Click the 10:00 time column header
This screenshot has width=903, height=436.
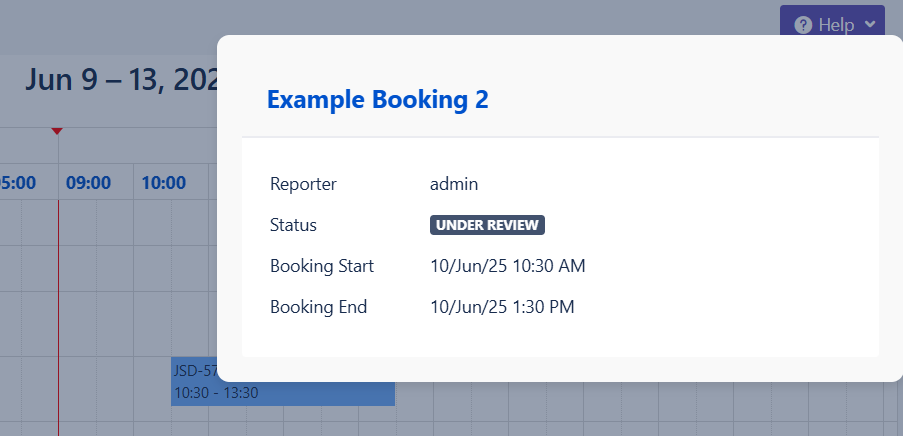click(163, 183)
